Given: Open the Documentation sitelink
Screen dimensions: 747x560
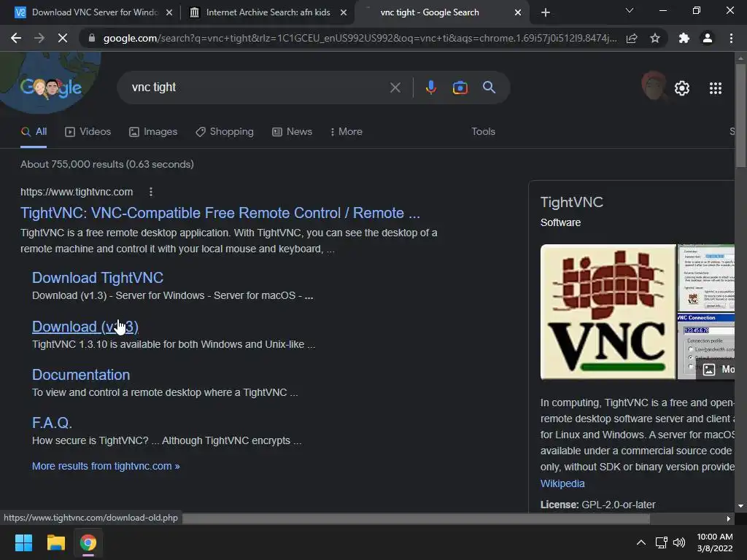Looking at the screenshot, I should point(81,375).
